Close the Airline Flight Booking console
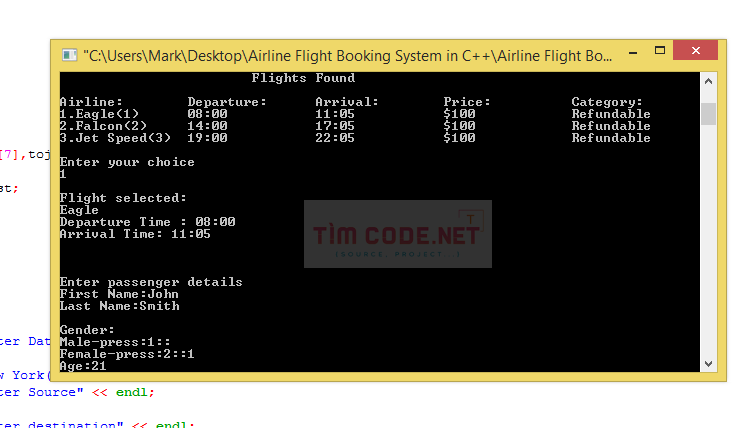 (695, 50)
